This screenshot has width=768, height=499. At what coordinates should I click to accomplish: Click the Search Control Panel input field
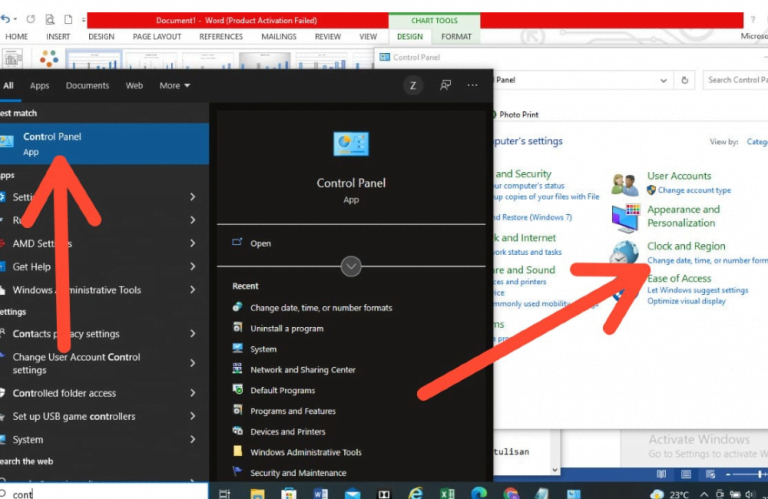[x=735, y=80]
